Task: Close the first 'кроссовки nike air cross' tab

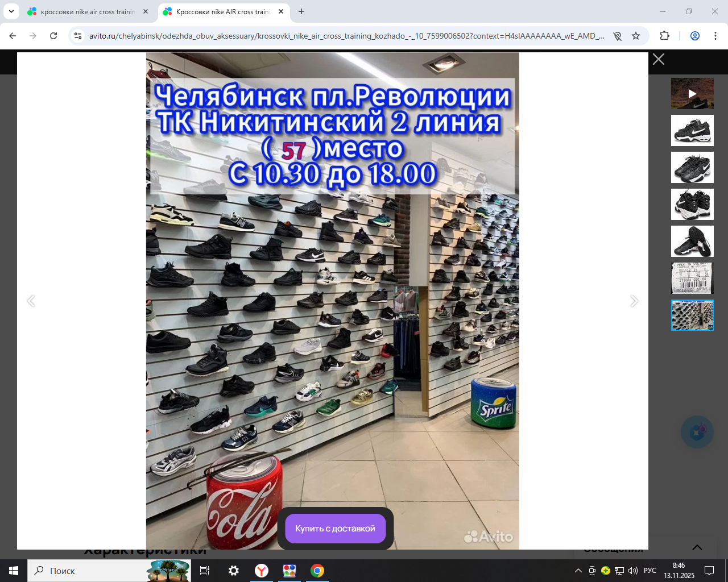Action: coord(146,11)
